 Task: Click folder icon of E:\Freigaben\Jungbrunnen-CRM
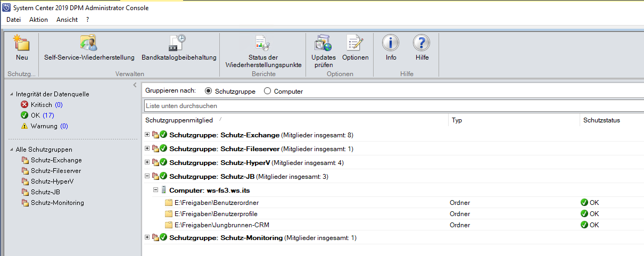click(x=169, y=225)
